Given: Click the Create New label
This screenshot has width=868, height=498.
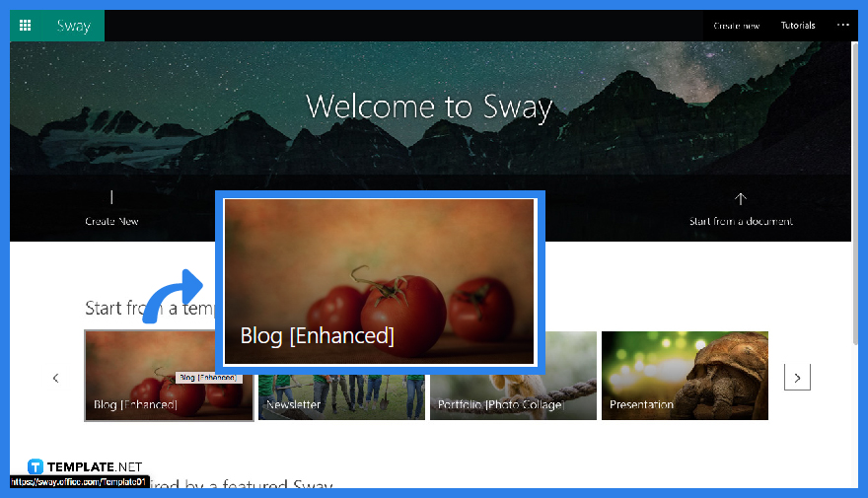Looking at the screenshot, I should point(111,221).
